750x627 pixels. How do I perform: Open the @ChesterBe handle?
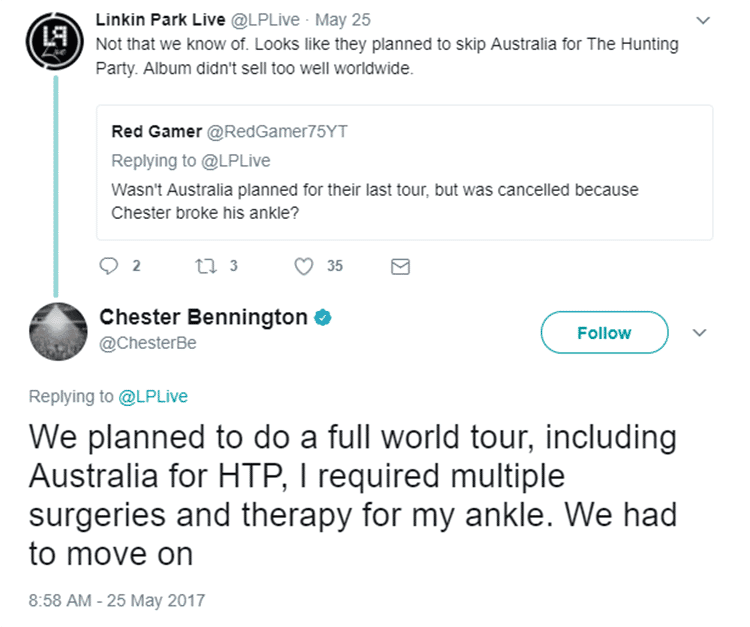pos(148,343)
